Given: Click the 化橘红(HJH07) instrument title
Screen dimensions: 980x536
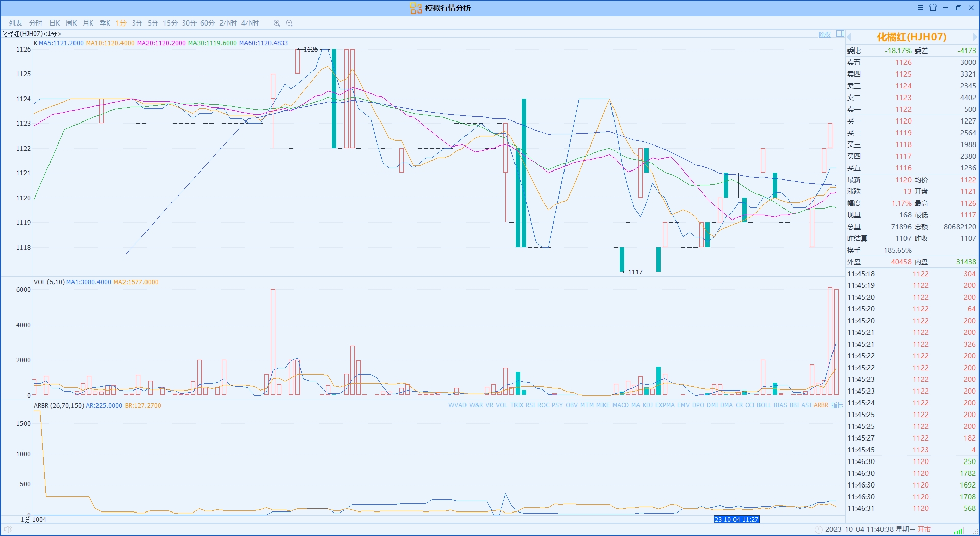Looking at the screenshot, I should tap(912, 37).
